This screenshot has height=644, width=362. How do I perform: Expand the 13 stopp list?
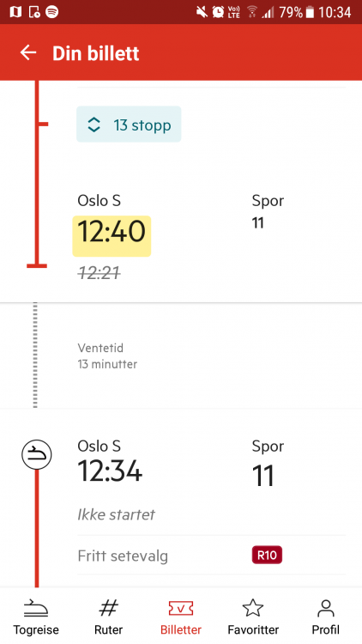pos(129,124)
